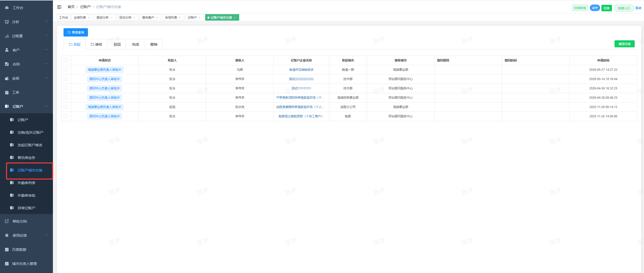Viewport: 644px width, 273px height.
Task: Check the row for 临清市瓦轴轴承店
Action: 66,70
